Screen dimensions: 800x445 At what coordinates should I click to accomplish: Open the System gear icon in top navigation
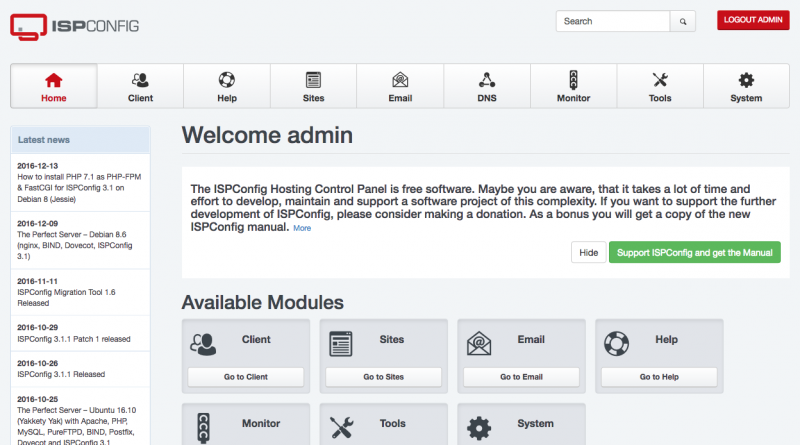[x=746, y=80]
